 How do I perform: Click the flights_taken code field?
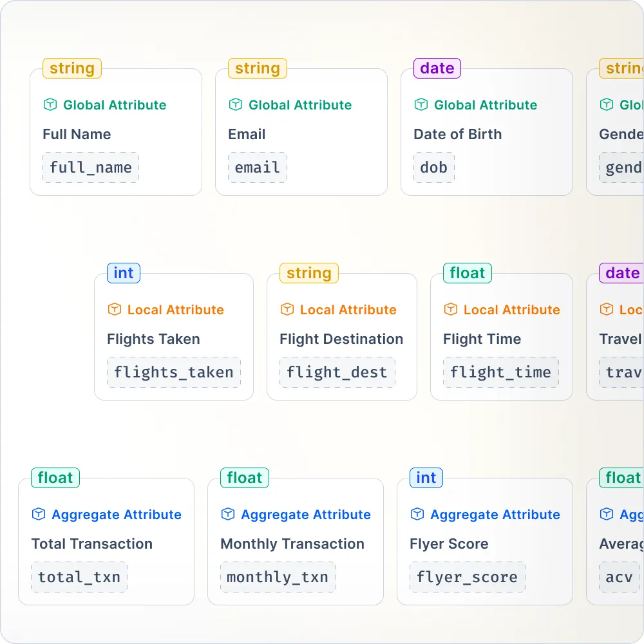173,372
